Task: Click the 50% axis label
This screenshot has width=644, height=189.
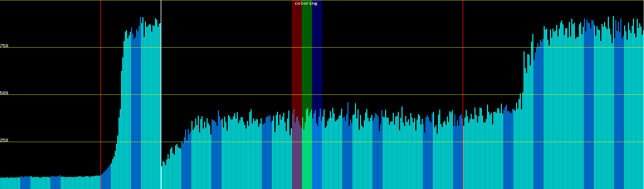Action: coord(4,93)
